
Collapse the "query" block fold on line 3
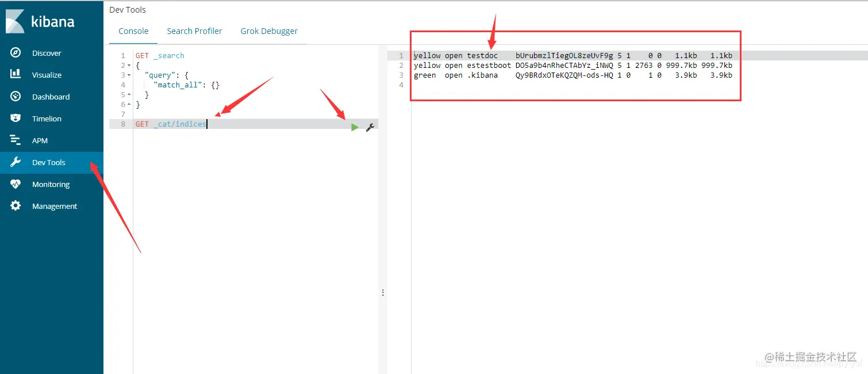pyautogui.click(x=129, y=75)
